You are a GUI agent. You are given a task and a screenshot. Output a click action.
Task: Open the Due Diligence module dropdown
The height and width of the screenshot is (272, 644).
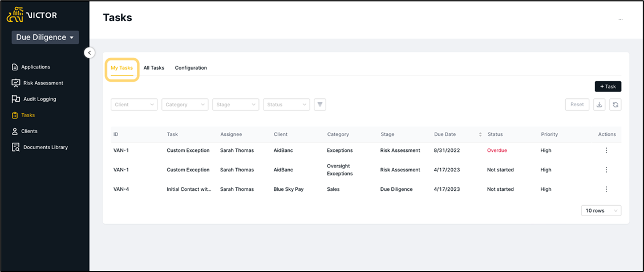pos(45,38)
